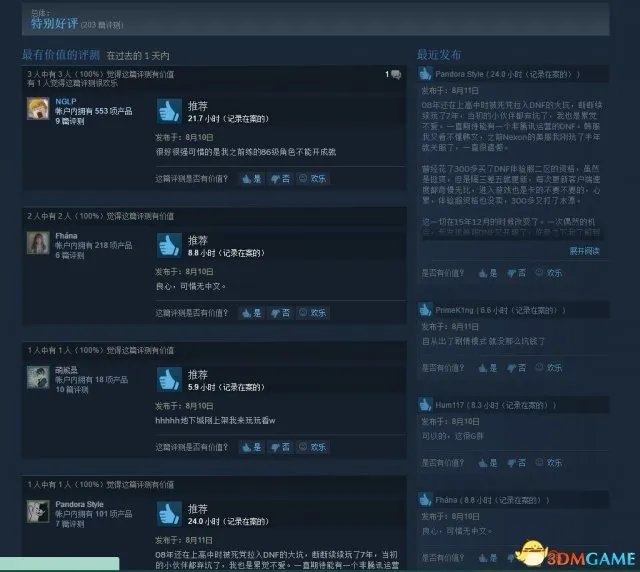Screen dimensions: 640x572
Task: Mark Hum117's recent review as 欢乐
Action: [549, 463]
